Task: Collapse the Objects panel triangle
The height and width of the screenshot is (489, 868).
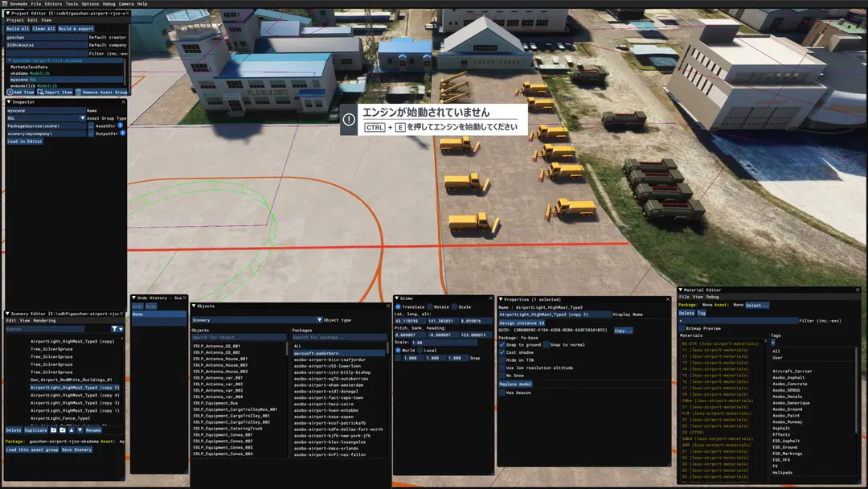Action: [194, 306]
